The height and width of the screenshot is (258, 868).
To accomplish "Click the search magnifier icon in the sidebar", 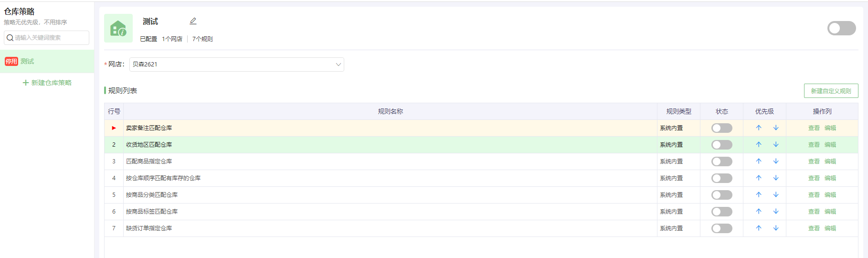I will (x=10, y=38).
